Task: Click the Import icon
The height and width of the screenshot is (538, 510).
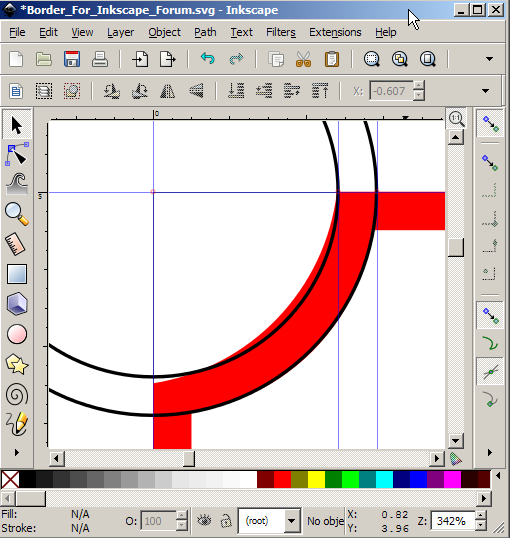Action: pyautogui.click(x=140, y=59)
